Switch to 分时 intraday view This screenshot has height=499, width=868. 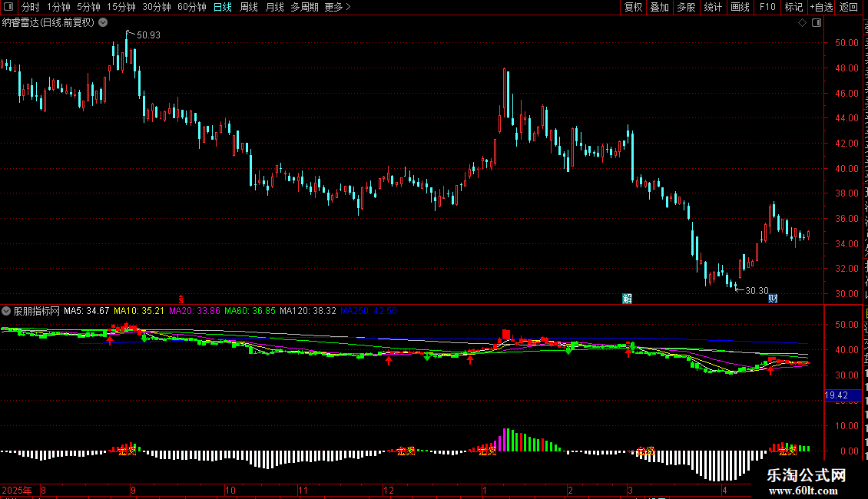[x=31, y=7]
